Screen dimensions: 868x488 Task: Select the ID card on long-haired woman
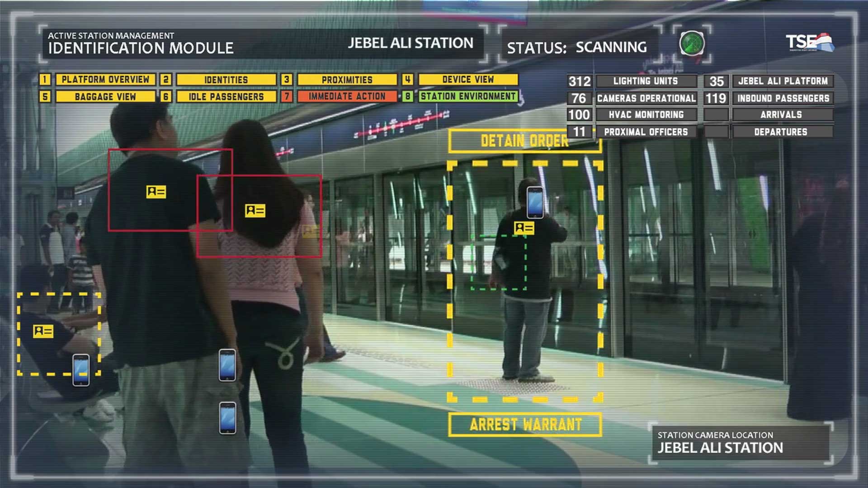(x=255, y=210)
